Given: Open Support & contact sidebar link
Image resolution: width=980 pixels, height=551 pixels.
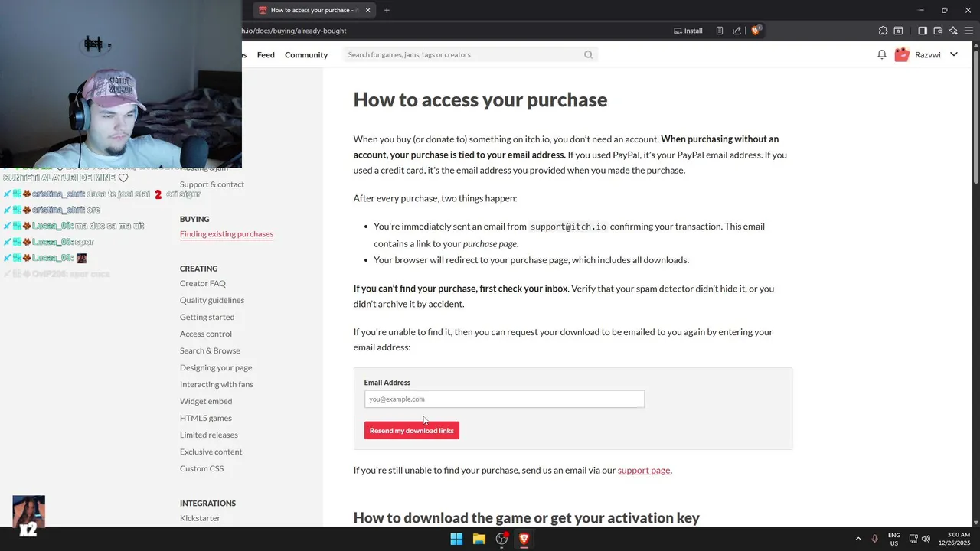Looking at the screenshot, I should (212, 184).
